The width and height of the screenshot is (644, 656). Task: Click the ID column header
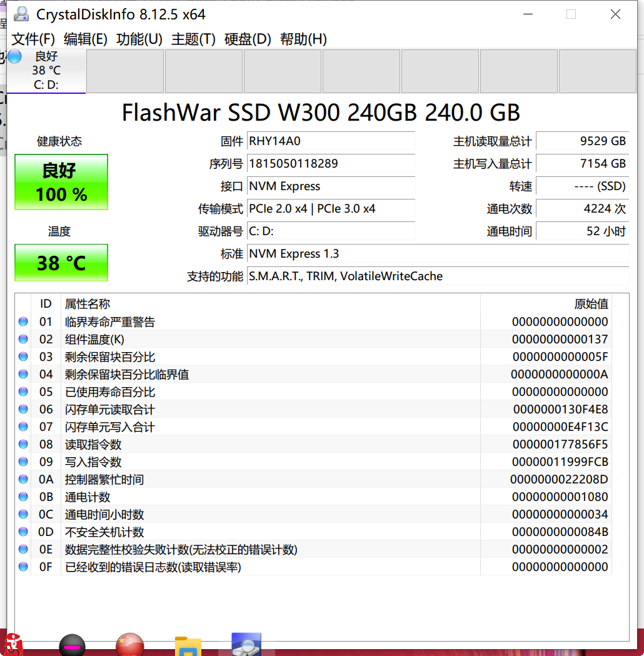tap(46, 304)
